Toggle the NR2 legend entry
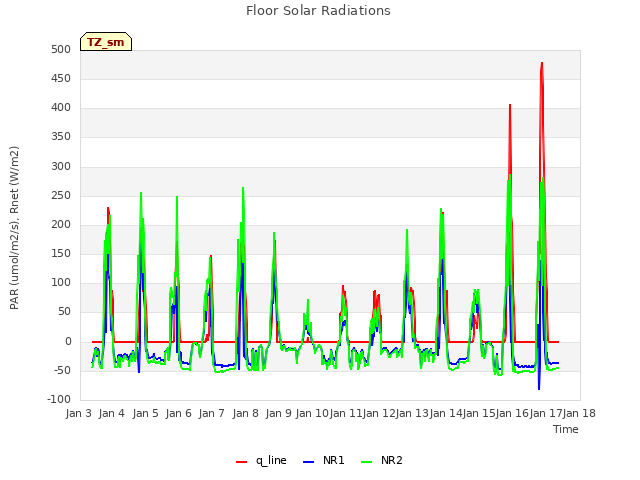Image resolution: width=640 pixels, height=480 pixels. [382, 460]
